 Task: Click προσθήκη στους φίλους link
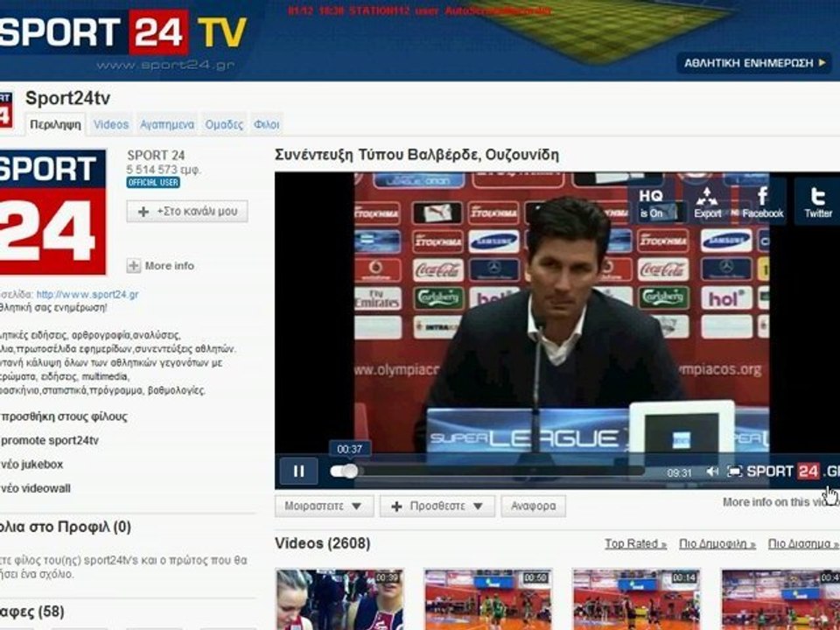[x=64, y=416]
